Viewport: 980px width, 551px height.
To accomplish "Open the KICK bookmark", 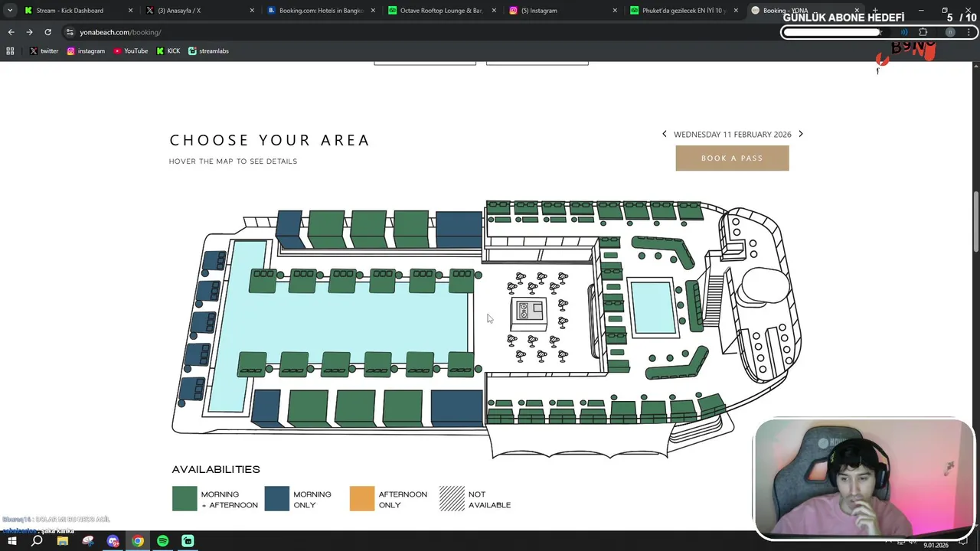I will (x=168, y=51).
